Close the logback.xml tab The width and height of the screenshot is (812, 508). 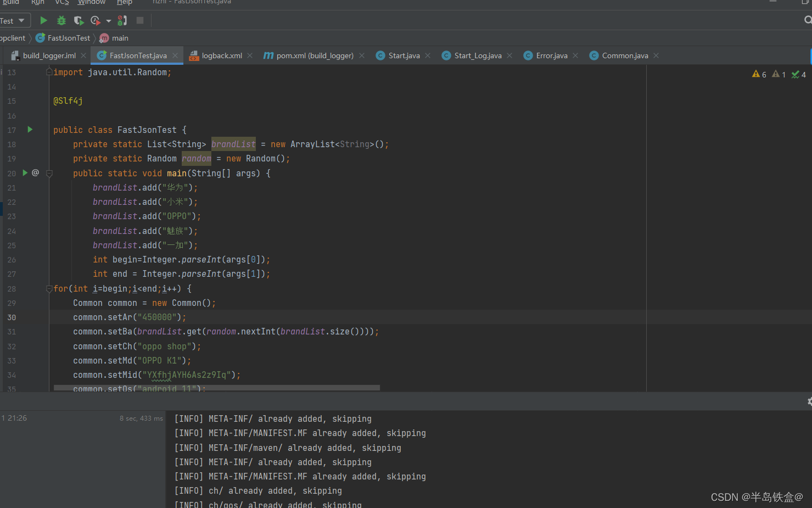click(x=250, y=55)
